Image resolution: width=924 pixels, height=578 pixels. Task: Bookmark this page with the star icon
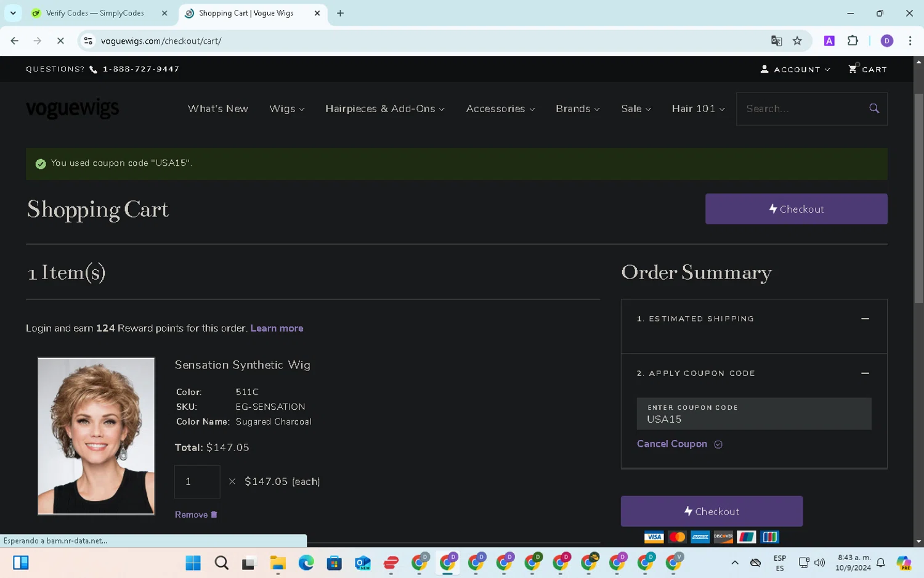tap(797, 41)
